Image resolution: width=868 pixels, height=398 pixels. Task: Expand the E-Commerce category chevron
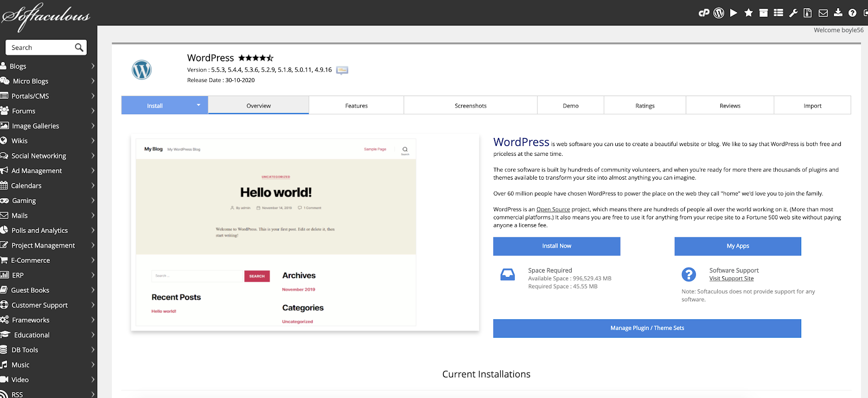coord(93,260)
